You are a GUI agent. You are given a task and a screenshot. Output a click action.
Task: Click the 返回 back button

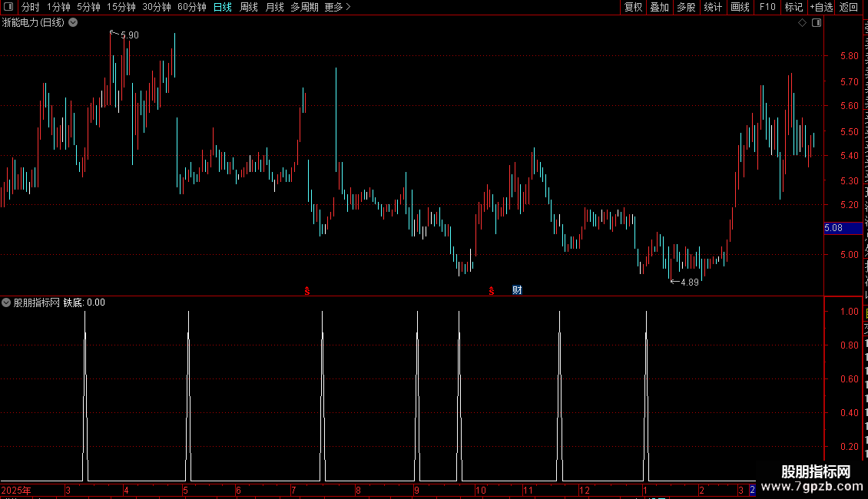tap(848, 7)
